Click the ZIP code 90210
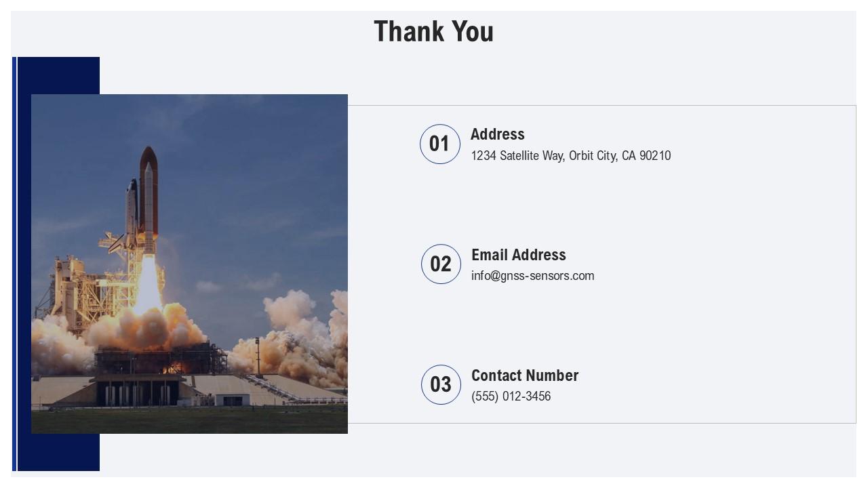The width and height of the screenshot is (868, 488). (655, 156)
